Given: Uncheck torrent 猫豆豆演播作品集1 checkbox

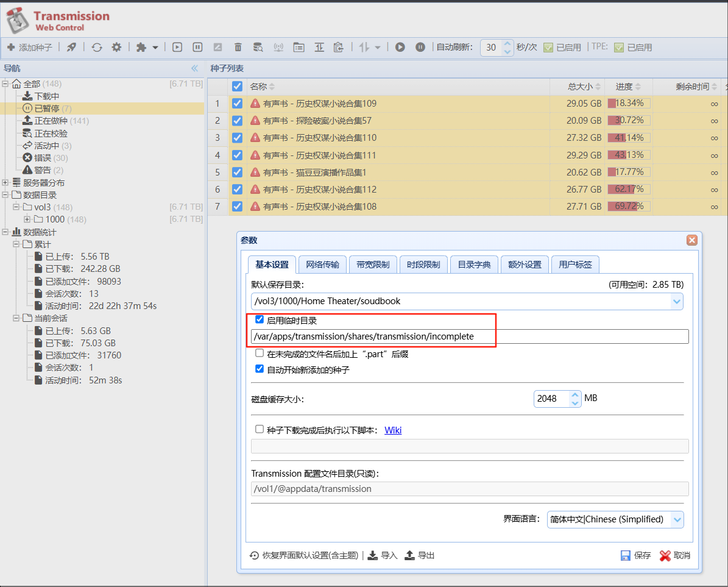Looking at the screenshot, I should pos(237,173).
